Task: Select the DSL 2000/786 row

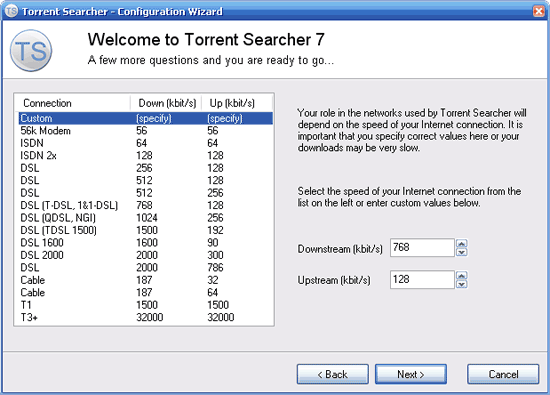Action: pos(146,268)
